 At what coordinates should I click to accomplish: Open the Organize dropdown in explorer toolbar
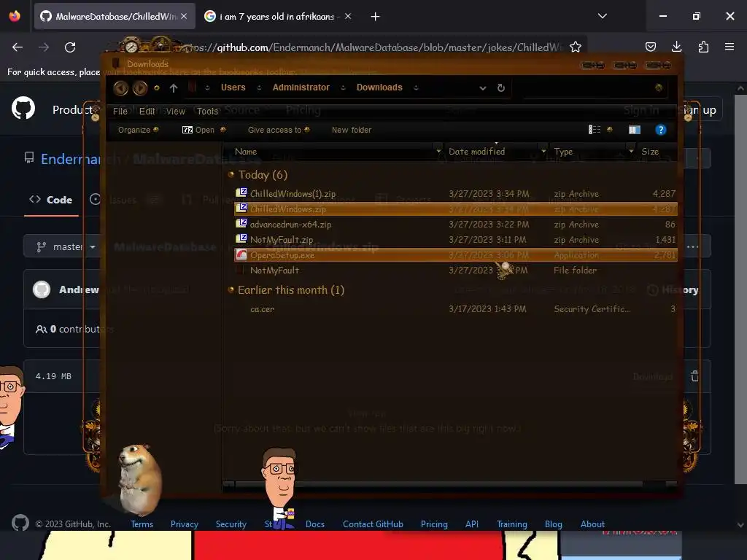point(138,130)
